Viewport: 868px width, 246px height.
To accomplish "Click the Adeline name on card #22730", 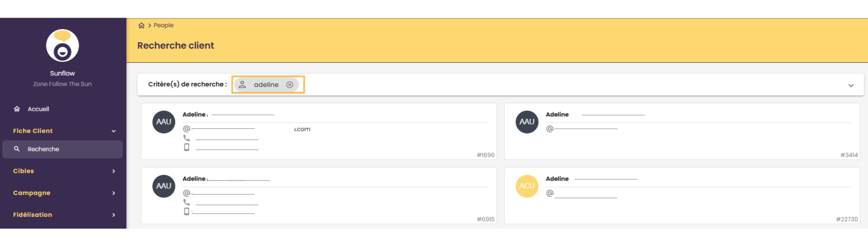I will coord(557,179).
